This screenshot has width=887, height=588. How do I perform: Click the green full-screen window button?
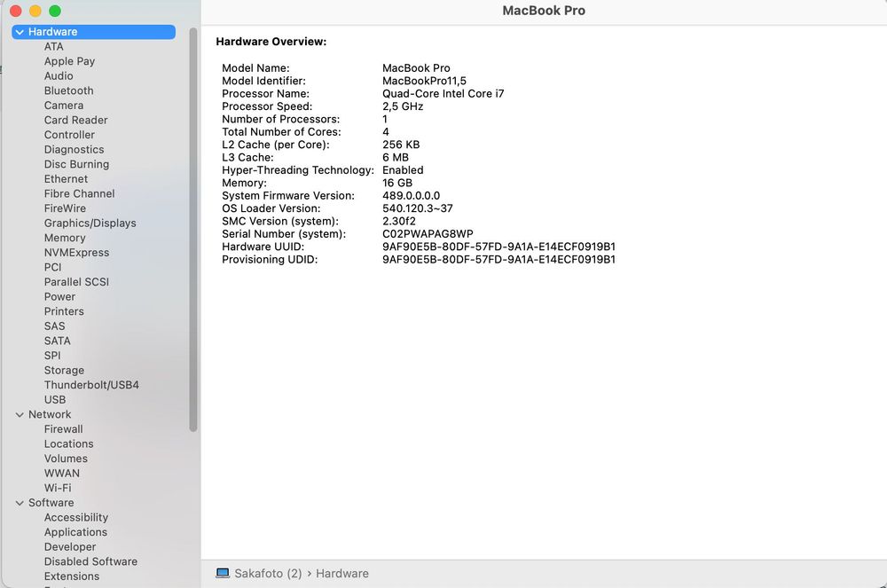(55, 11)
